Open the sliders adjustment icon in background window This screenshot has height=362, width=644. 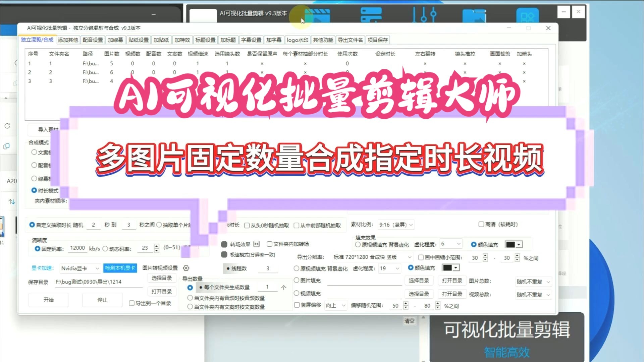pyautogui.click(x=424, y=15)
